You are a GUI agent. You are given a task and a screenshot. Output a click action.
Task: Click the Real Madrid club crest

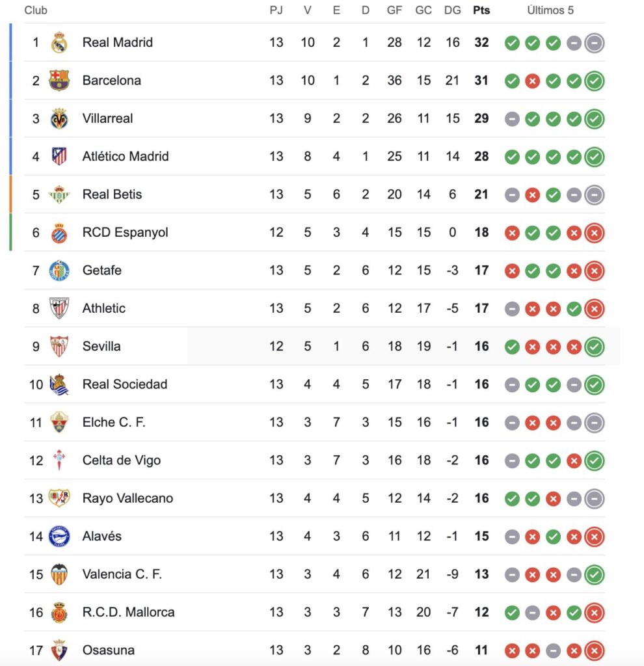59,42
